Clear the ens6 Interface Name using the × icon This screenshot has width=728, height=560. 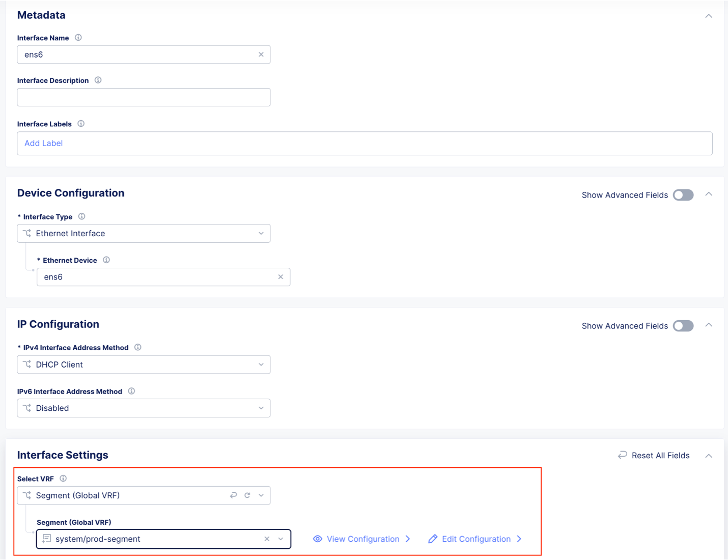(261, 54)
